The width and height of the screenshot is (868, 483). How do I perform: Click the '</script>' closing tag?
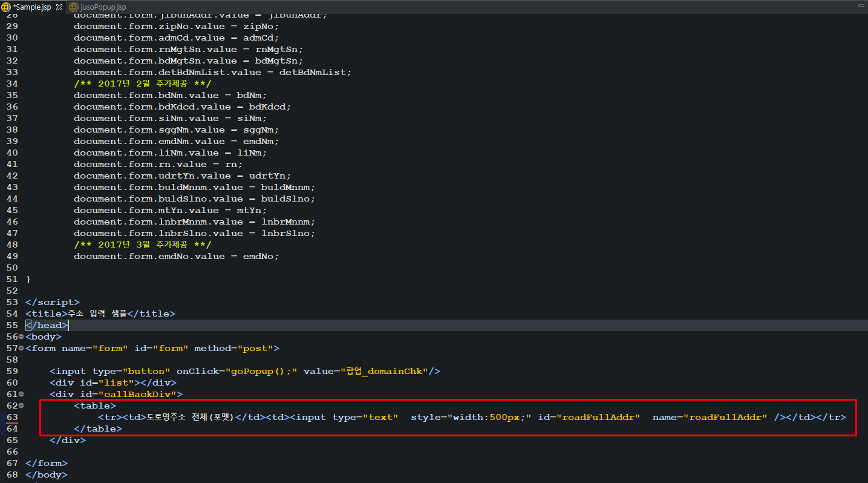(x=52, y=302)
